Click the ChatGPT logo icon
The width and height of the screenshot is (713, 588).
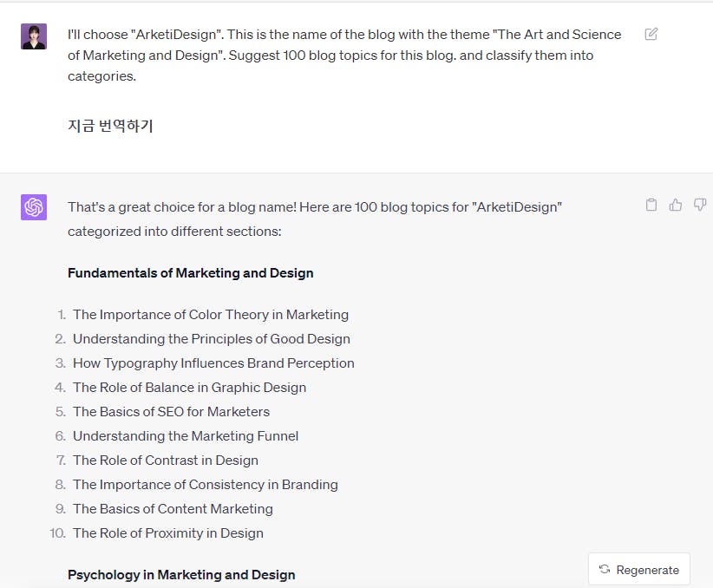coord(34,207)
